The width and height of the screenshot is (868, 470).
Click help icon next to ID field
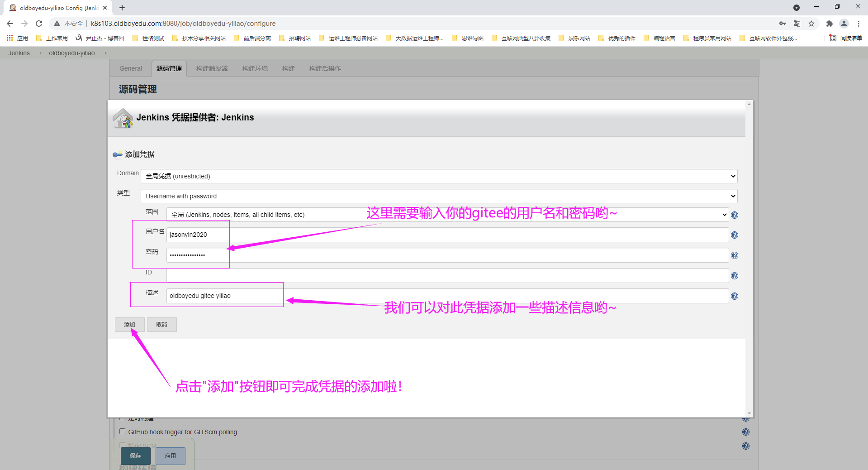[x=734, y=276]
